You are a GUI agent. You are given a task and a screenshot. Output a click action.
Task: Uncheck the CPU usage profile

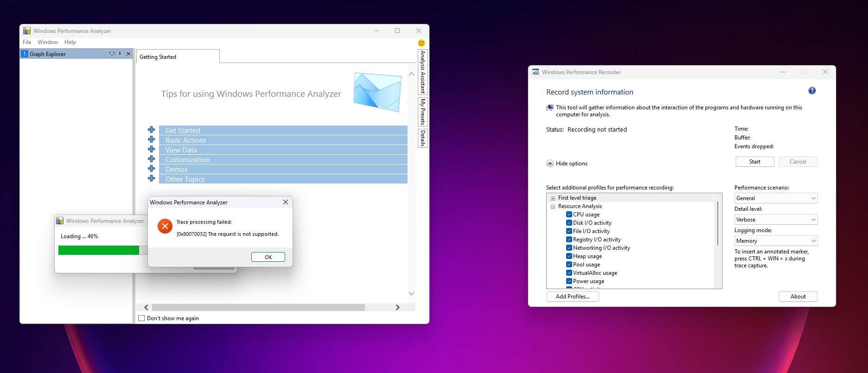(x=569, y=215)
